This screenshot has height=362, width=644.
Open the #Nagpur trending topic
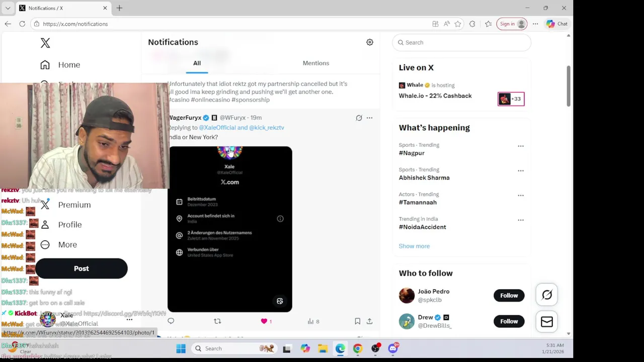point(412,153)
